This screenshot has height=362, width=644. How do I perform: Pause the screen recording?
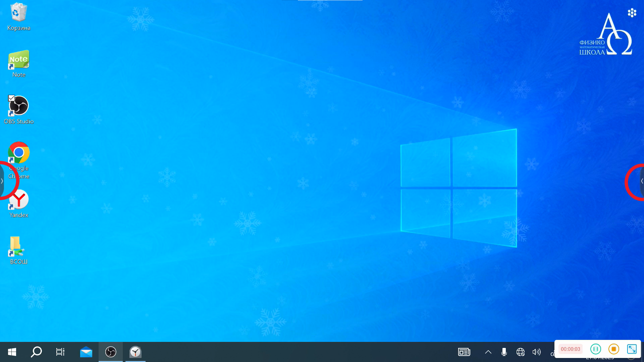pyautogui.click(x=596, y=349)
